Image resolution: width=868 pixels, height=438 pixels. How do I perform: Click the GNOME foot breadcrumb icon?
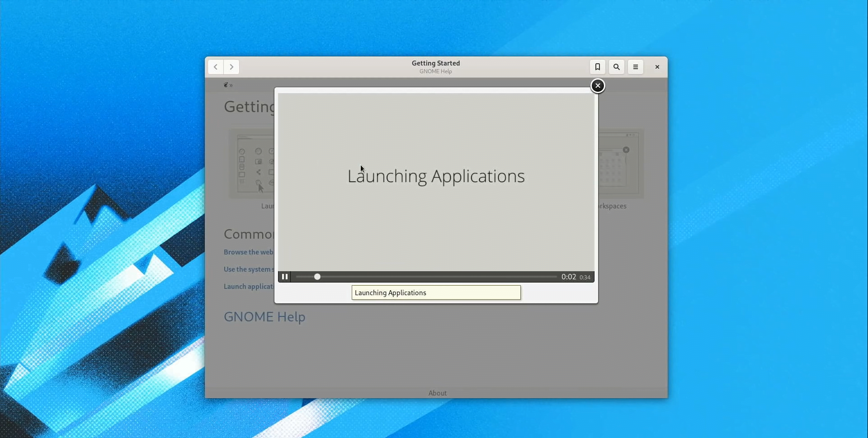pyautogui.click(x=226, y=85)
